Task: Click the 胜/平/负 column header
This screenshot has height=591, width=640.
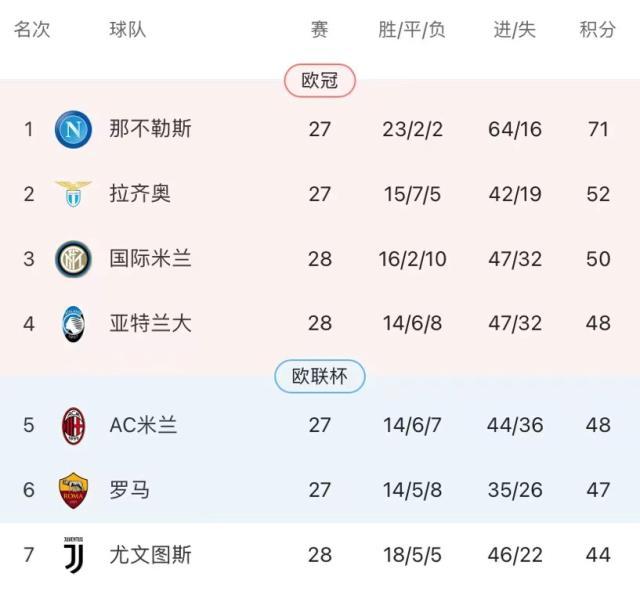Action: pos(412,30)
